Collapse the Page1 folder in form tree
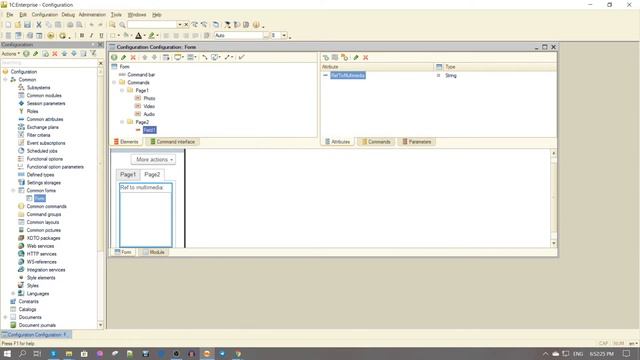Viewport: 640px width, 360px height. click(x=122, y=90)
